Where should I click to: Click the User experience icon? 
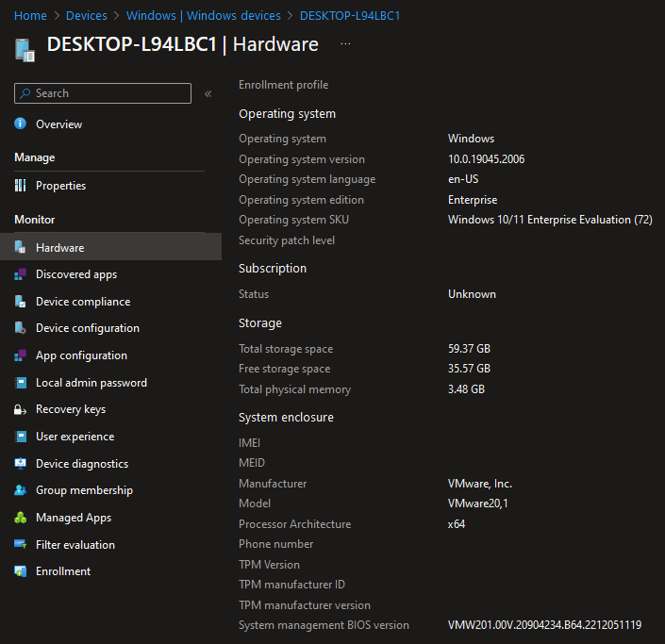21,437
